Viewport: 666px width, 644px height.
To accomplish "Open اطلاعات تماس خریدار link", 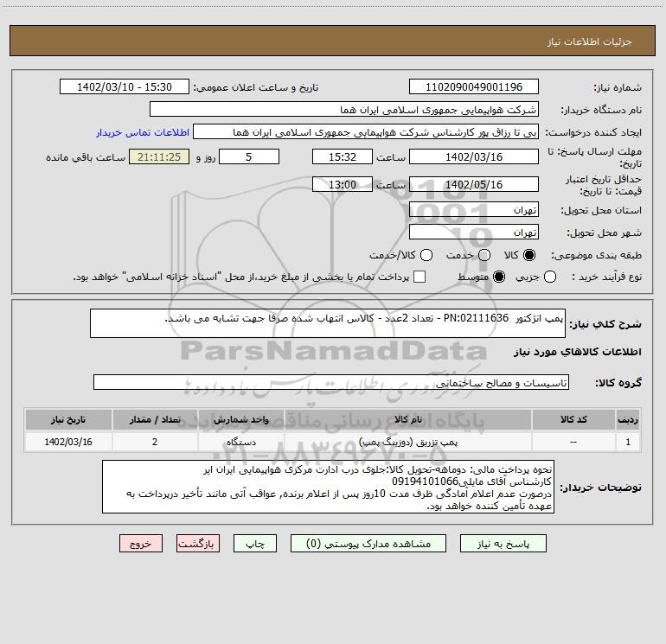I will pyautogui.click(x=143, y=132).
